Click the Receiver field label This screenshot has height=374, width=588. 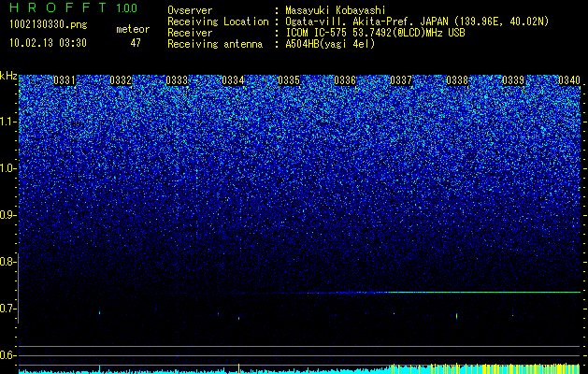click(x=190, y=33)
